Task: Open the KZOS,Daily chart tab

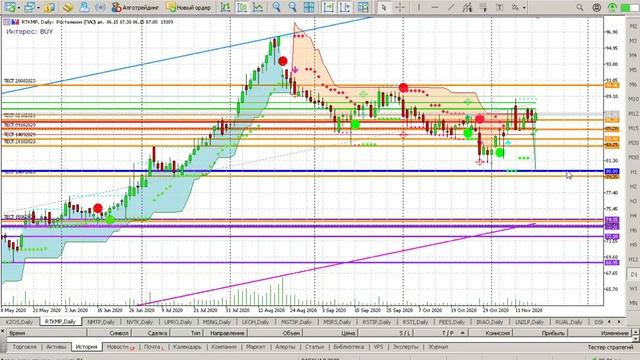Action: tap(19, 322)
